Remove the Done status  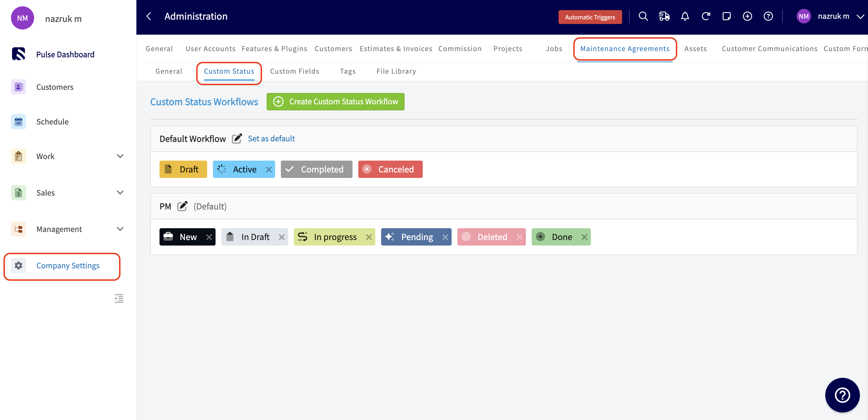584,237
